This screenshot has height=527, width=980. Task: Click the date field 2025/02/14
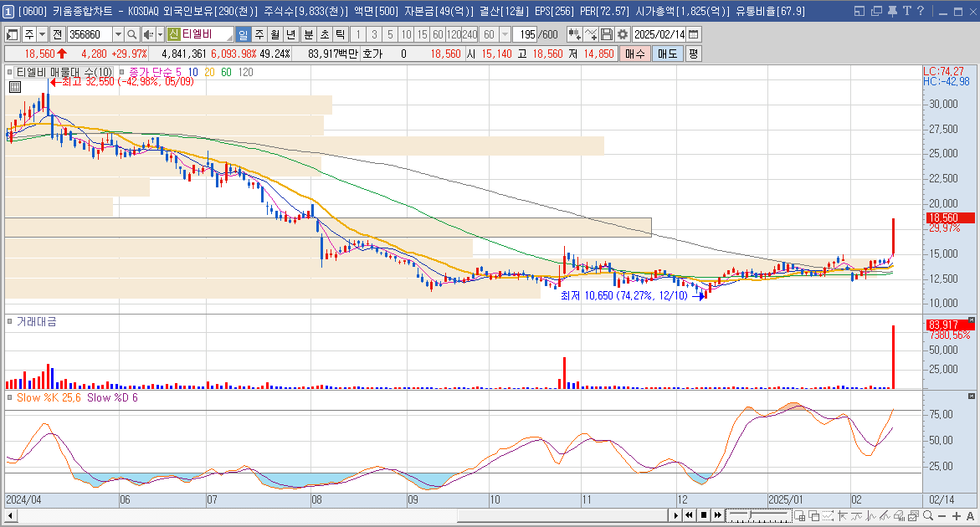click(659, 34)
